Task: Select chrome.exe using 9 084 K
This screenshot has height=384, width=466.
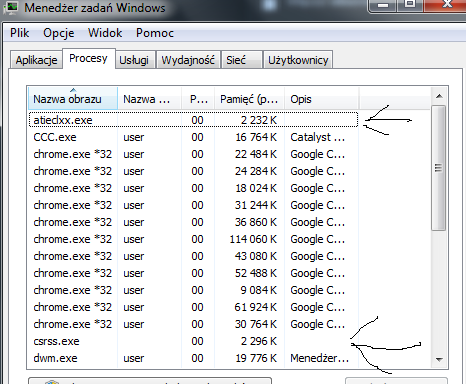Action: tap(193, 290)
